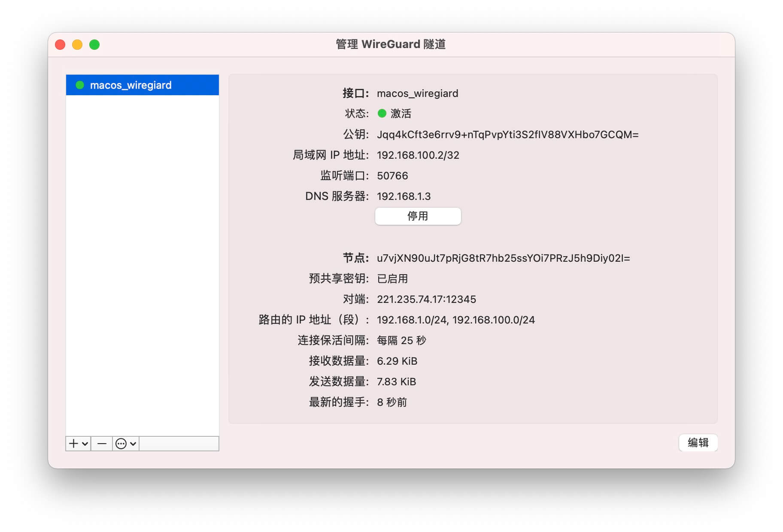The image size is (783, 532).
Task: Select the macos_wiregiard tunnel in the list
Action: (x=143, y=85)
